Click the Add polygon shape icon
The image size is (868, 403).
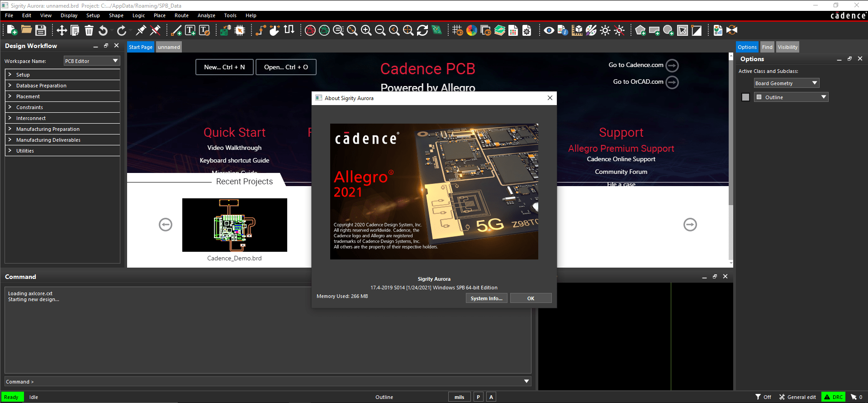[x=640, y=30]
